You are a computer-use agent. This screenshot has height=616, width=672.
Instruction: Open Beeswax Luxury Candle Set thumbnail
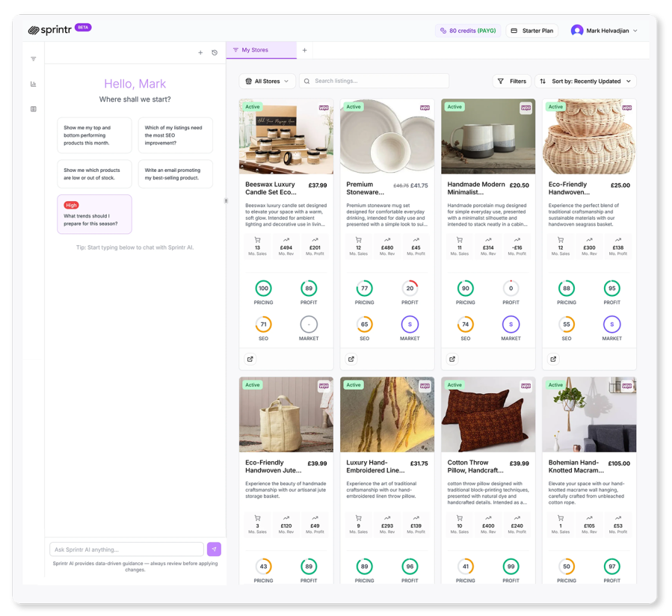[286, 136]
